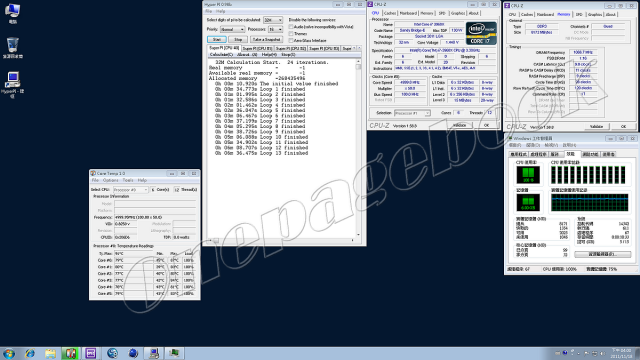
Task: Open Hyper PI Help menu
Action: [220, 11]
